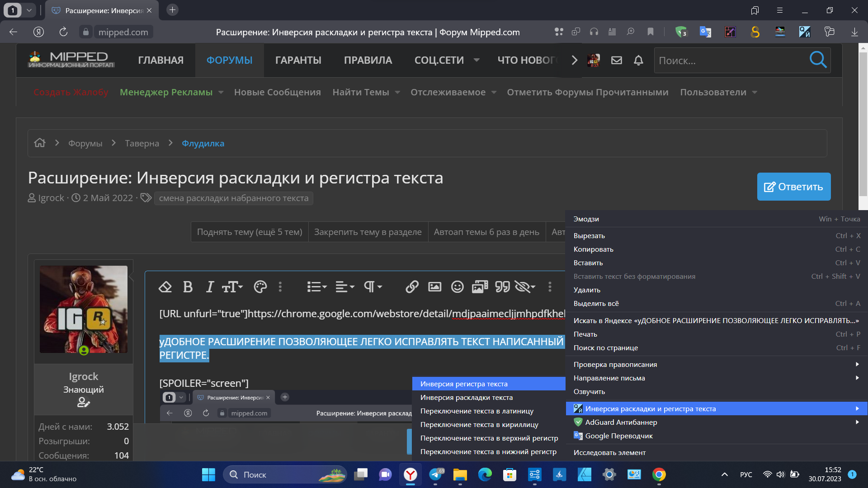
Task: Open the text color palette icon
Action: 260,286
